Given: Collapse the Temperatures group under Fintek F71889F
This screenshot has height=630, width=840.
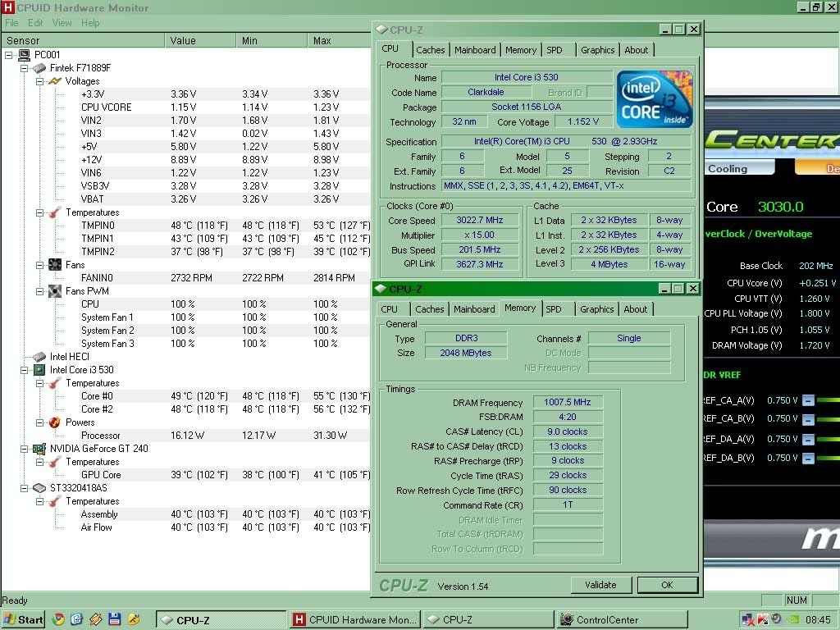Looking at the screenshot, I should (39, 212).
